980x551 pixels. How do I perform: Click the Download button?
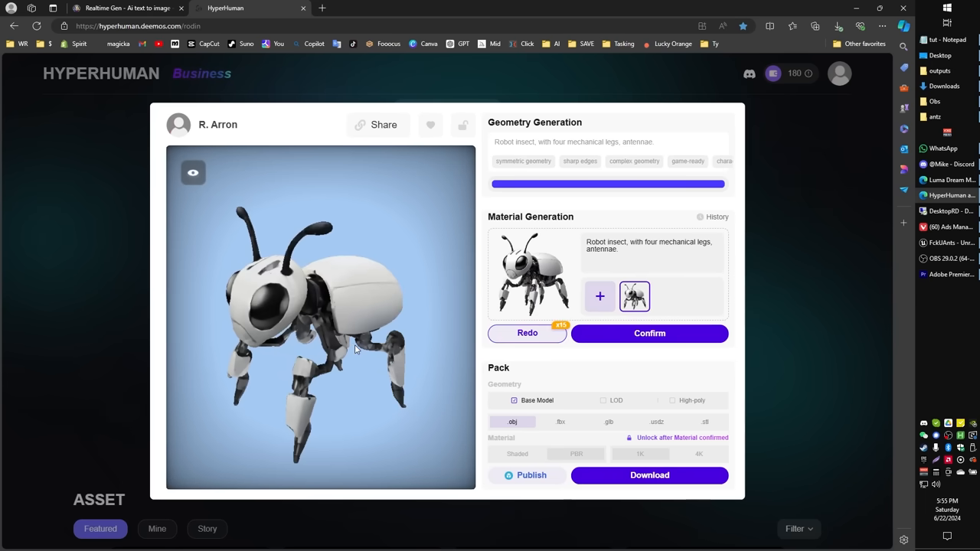[649, 475]
